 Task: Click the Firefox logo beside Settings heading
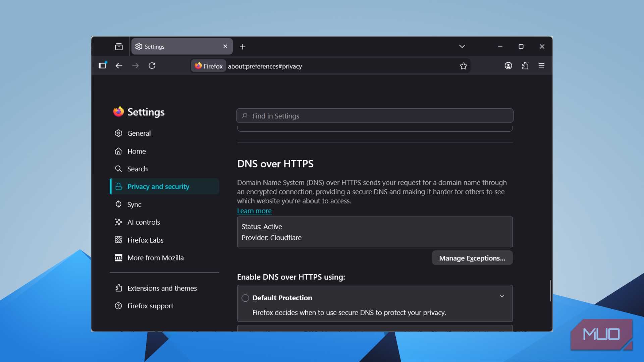pyautogui.click(x=118, y=112)
